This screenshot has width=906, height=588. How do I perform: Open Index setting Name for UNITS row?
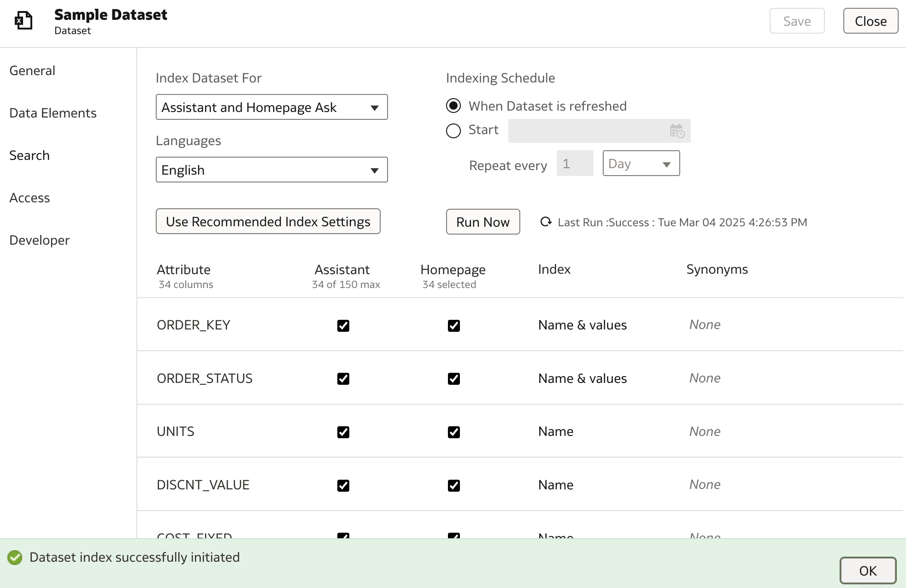556,431
